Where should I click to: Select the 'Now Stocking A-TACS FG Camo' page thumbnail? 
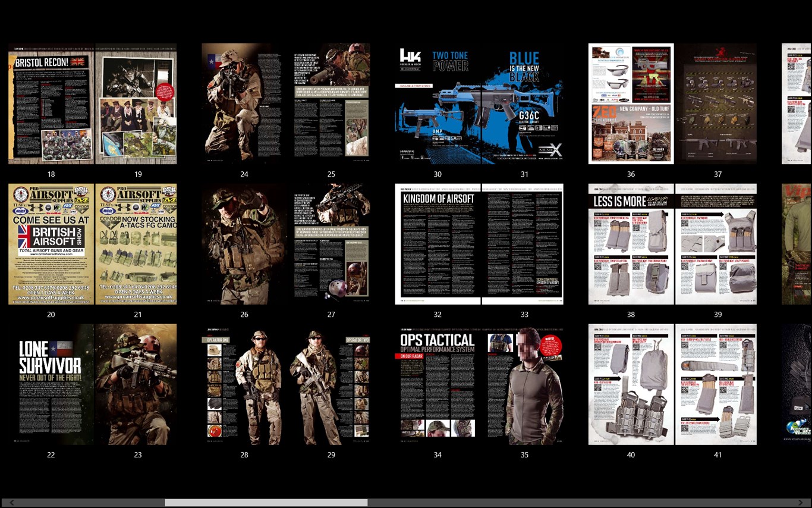click(x=136, y=244)
